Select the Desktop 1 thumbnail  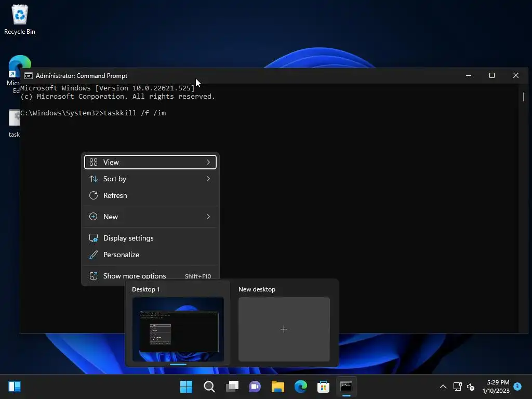178,329
